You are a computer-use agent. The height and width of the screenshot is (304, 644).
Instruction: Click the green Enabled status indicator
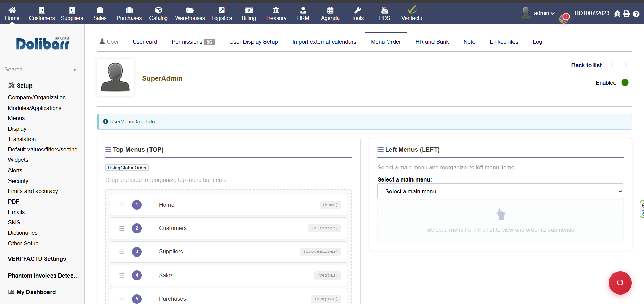click(625, 83)
